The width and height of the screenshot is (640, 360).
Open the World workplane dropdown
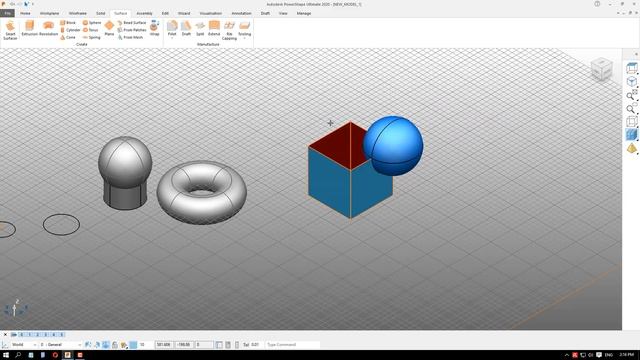(23, 345)
